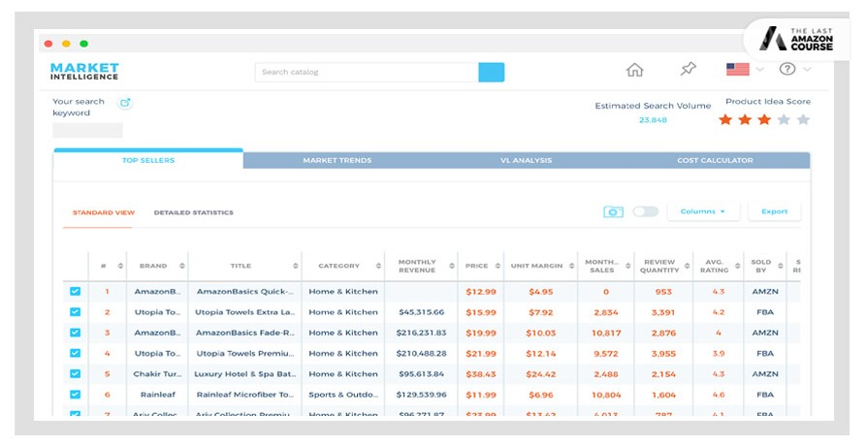Click price $38.43
868x446 pixels.
481,374
